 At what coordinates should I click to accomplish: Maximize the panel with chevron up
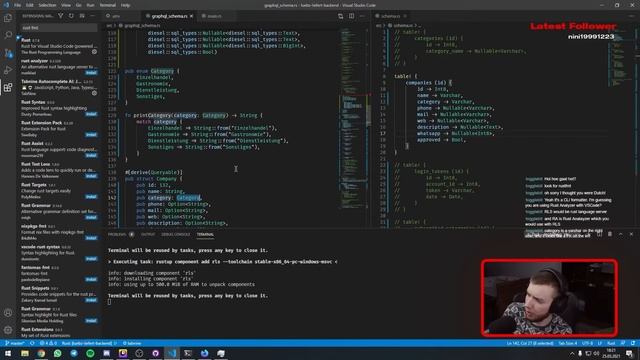[x=620, y=234]
